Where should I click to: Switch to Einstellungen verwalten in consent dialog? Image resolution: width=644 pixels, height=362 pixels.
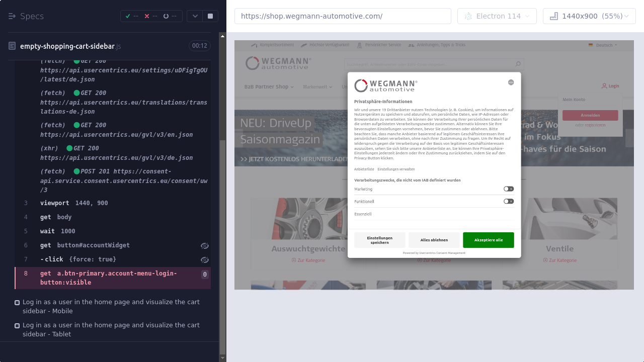(396, 169)
